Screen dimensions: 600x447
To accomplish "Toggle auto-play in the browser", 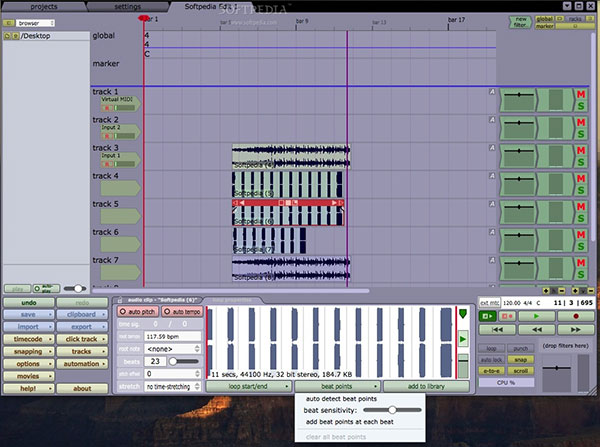I will (46, 288).
